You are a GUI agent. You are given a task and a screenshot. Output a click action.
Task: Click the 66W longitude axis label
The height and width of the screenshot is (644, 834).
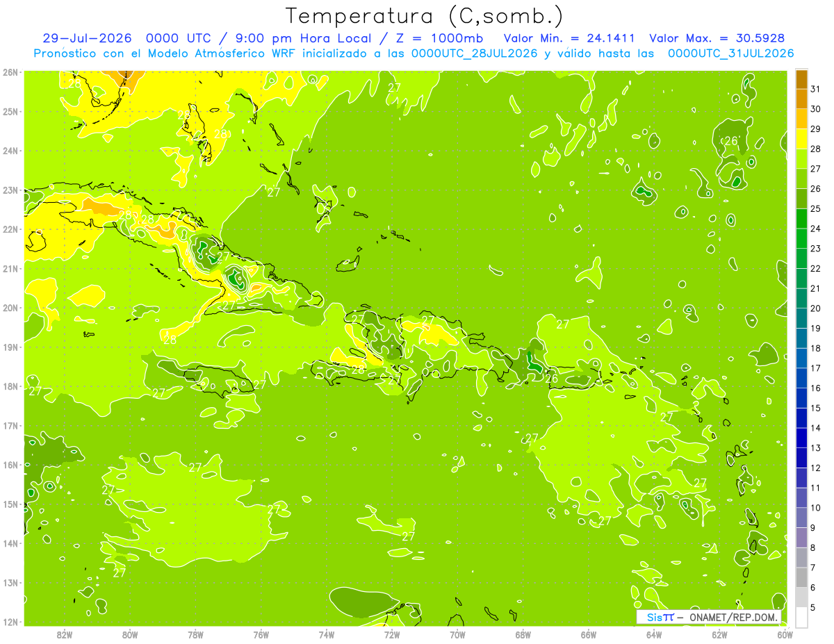[589, 634]
